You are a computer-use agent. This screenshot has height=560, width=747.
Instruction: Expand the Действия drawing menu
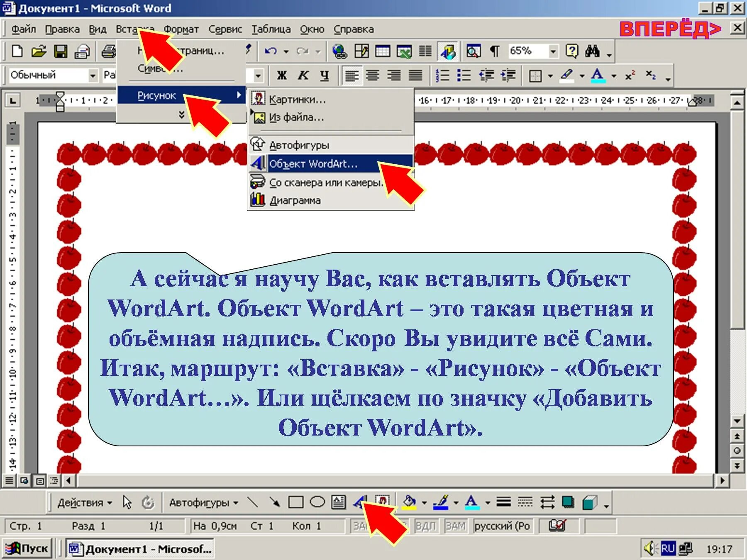(85, 503)
